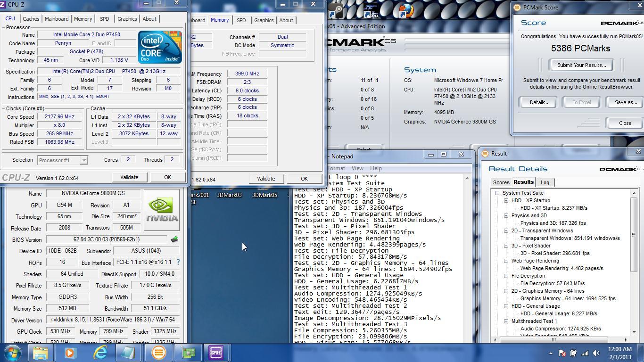The height and width of the screenshot is (362, 644).
Task: Switch to the Notepad taskbar icon
Action: (128, 353)
